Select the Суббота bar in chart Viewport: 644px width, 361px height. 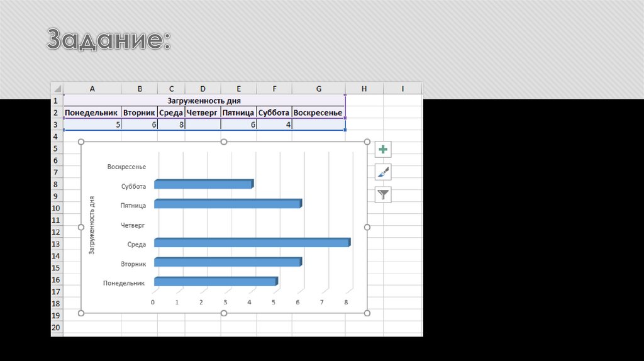point(204,184)
